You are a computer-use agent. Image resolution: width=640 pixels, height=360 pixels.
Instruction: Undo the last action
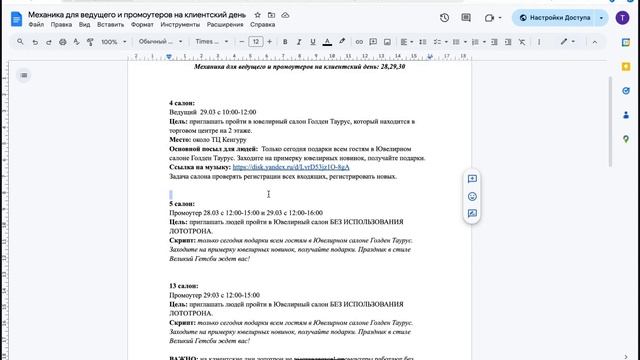[35, 42]
